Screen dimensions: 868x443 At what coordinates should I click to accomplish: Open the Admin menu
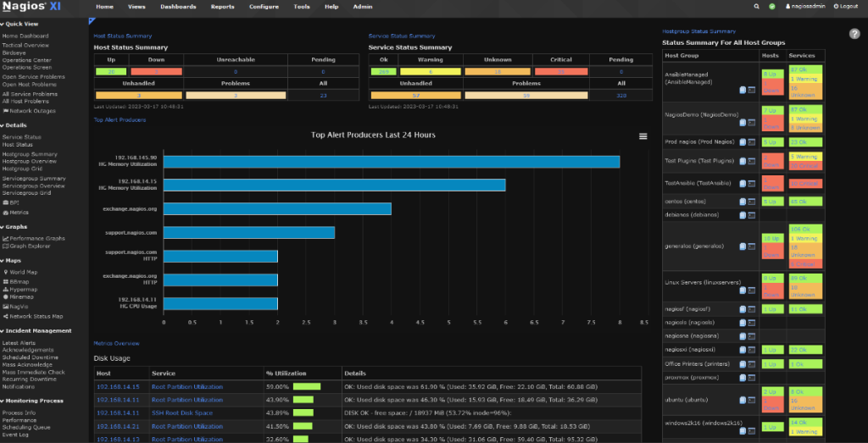pyautogui.click(x=363, y=7)
